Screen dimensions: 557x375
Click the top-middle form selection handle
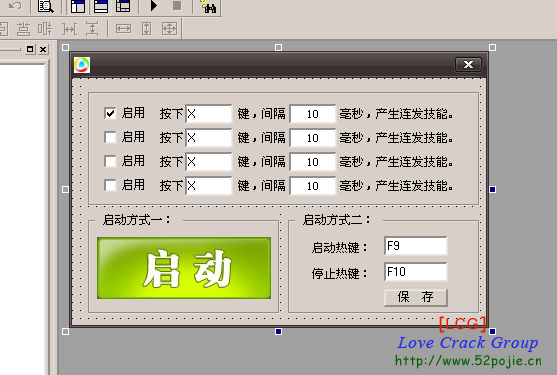tap(278, 48)
